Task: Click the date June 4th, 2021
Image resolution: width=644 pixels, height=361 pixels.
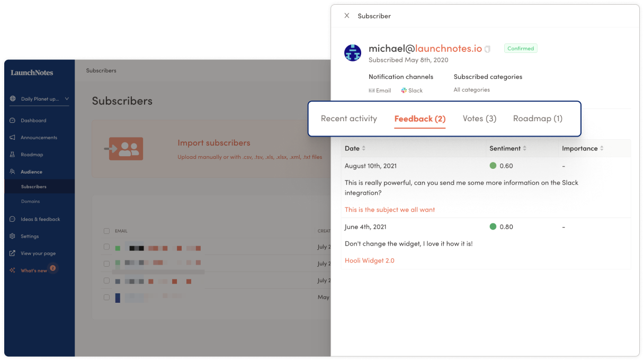Action: [x=365, y=227]
